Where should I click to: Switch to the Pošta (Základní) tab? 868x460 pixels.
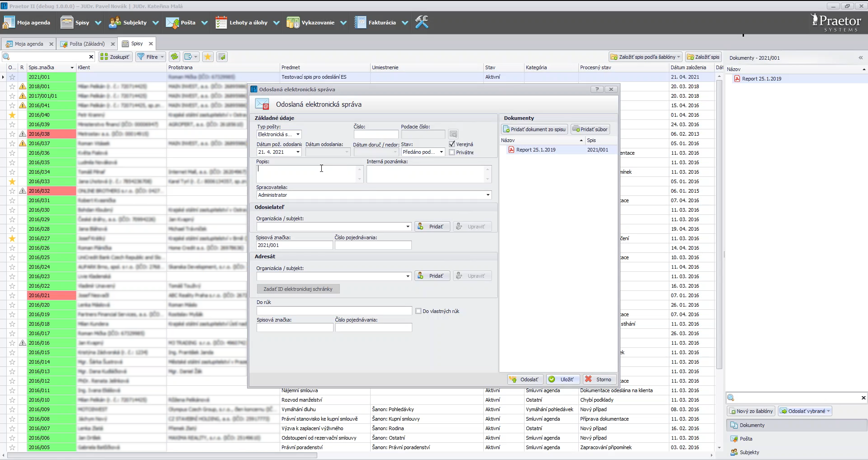[x=86, y=44]
